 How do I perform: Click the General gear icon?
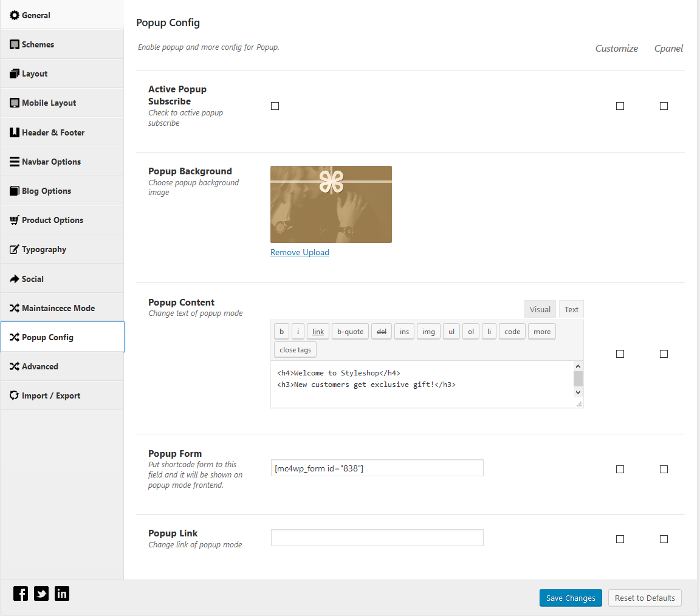(x=15, y=15)
